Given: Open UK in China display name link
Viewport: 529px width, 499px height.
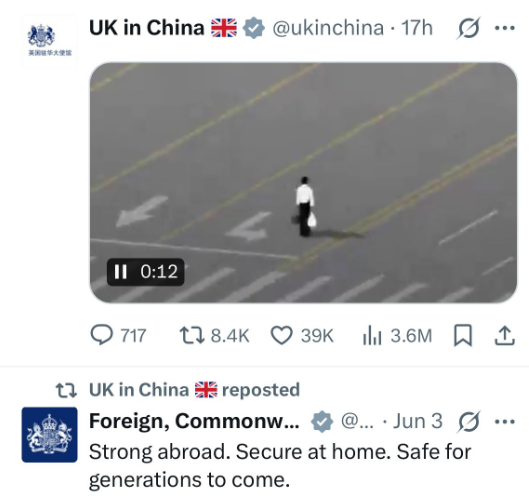Looking at the screenshot, I should click(146, 28).
